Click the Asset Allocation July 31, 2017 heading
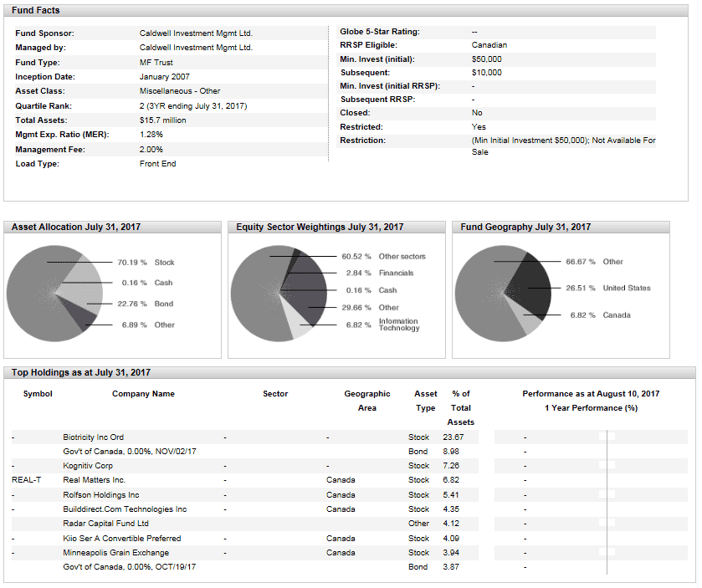The height and width of the screenshot is (588, 702). click(76, 227)
